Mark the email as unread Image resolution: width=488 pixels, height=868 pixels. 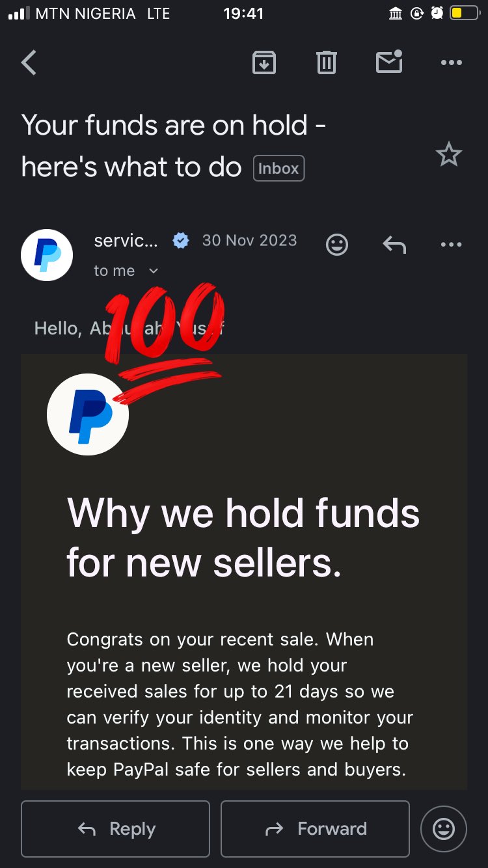389,62
